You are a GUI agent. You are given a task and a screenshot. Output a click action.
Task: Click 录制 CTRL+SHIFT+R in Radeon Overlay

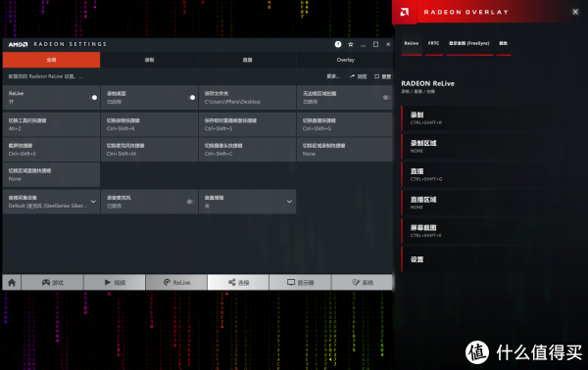491,118
